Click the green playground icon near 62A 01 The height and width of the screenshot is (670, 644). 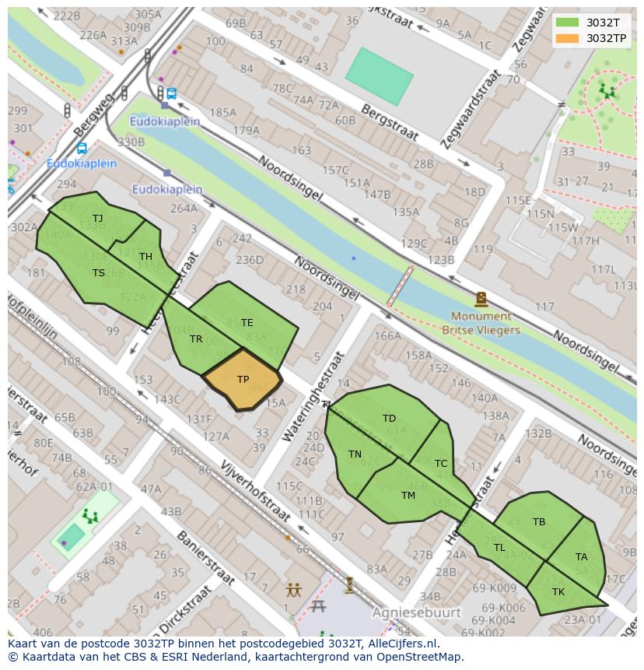click(x=89, y=515)
